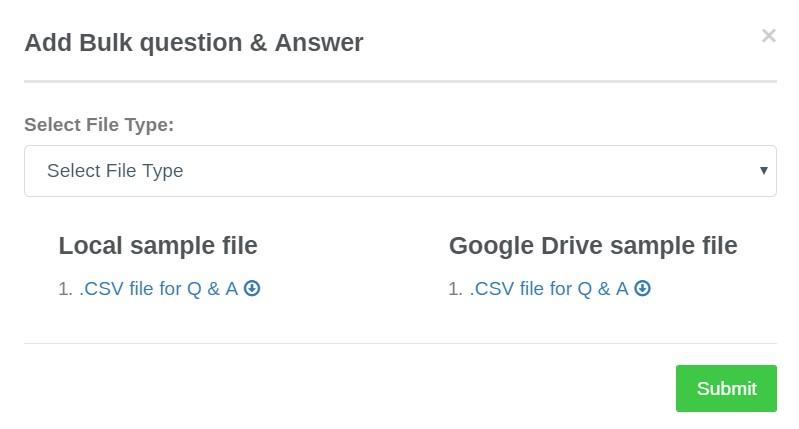Download the local sample via circled arrow icon
The image size is (799, 429).
click(x=252, y=288)
